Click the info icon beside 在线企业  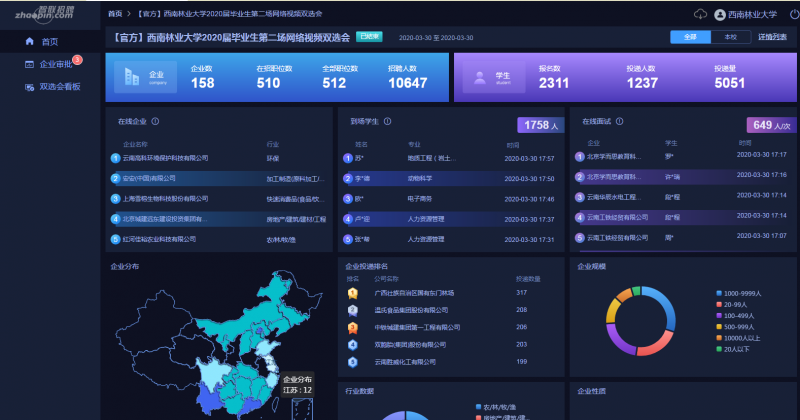[155, 121]
